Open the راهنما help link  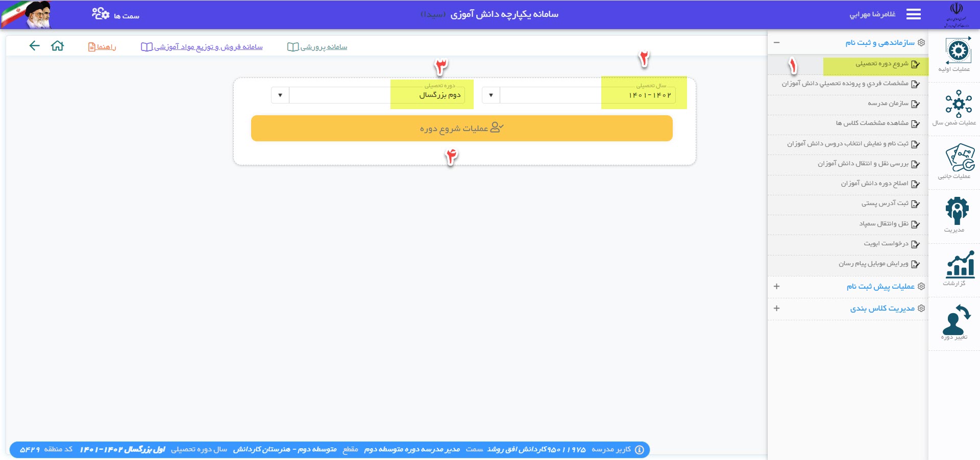(x=102, y=47)
